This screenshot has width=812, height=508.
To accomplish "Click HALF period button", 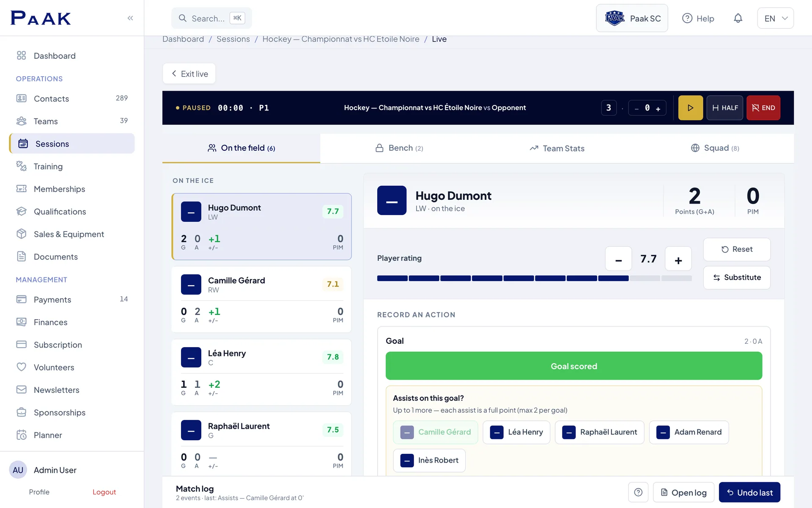I will click(725, 108).
